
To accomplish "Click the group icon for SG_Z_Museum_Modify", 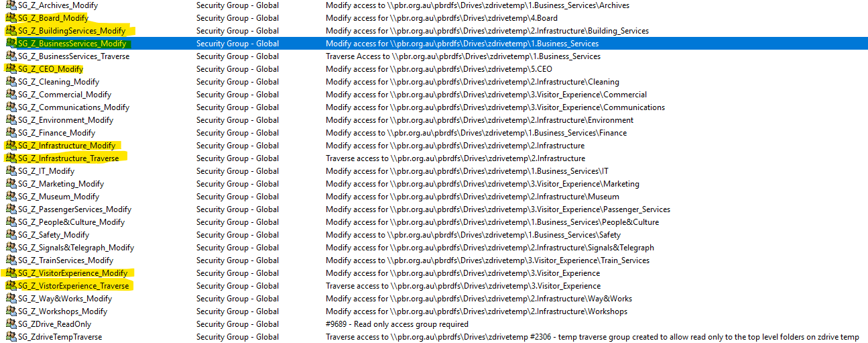I will pyautogui.click(x=11, y=197).
